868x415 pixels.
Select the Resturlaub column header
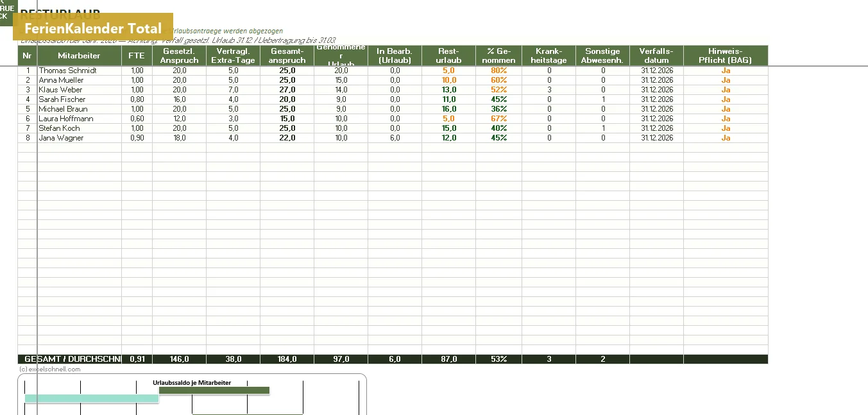[448, 56]
